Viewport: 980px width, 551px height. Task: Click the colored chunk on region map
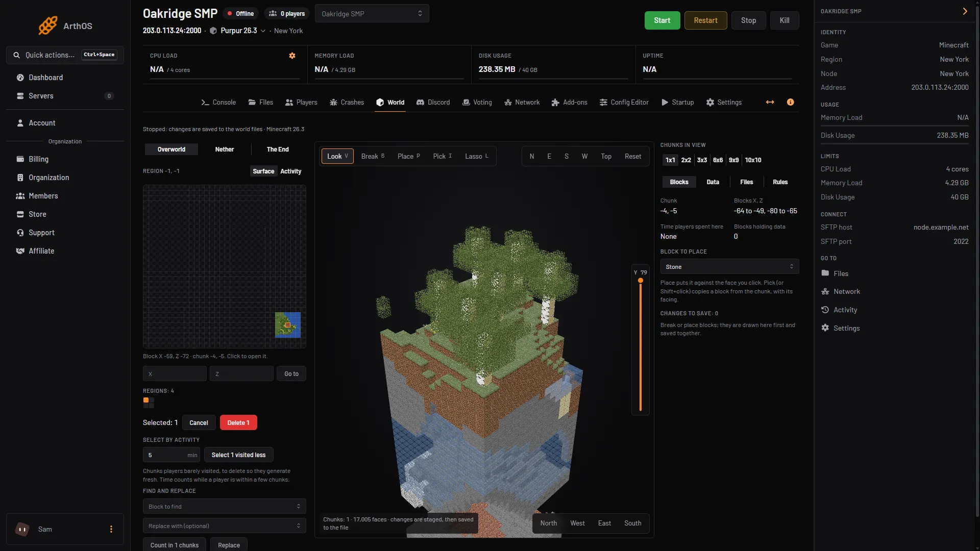(x=288, y=325)
